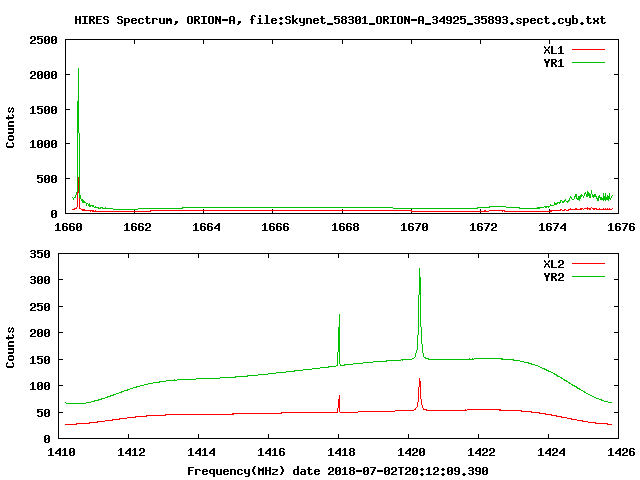Click the 1420 frequency tick label
This screenshot has height=480, width=640.
tap(411, 452)
